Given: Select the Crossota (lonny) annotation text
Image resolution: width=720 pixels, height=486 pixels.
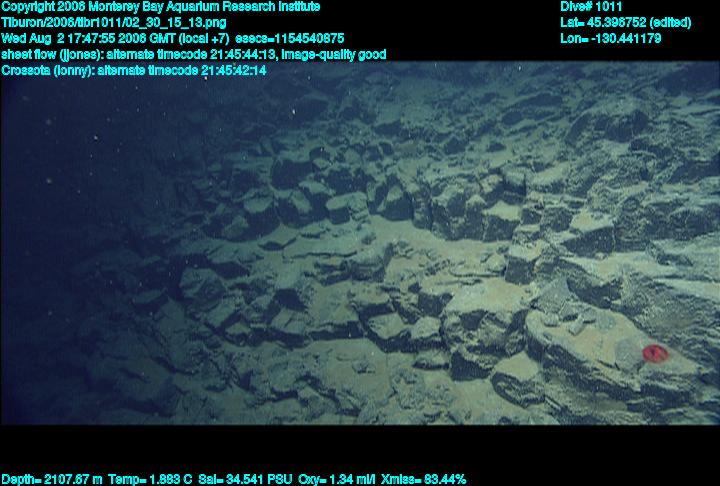Looking at the screenshot, I should pos(48,70).
